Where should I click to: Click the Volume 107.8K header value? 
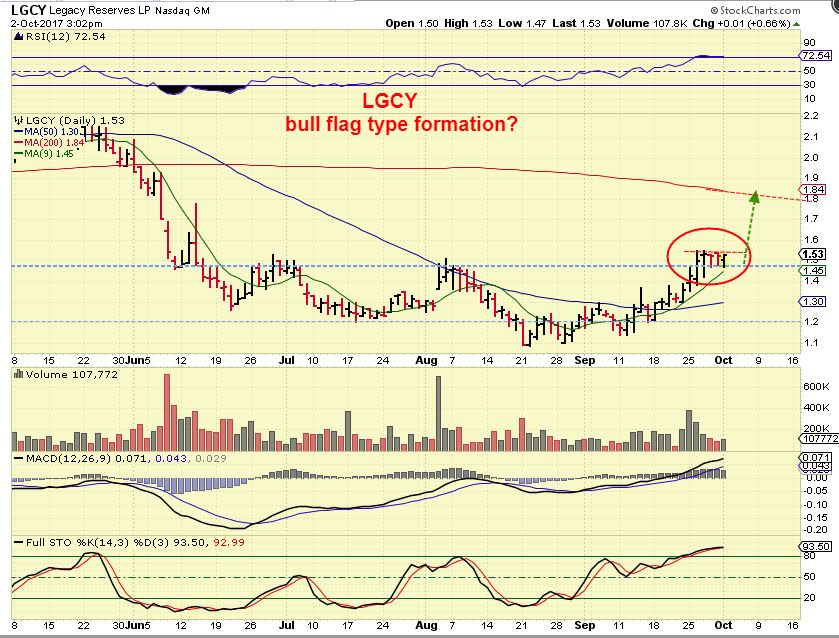pyautogui.click(x=647, y=24)
